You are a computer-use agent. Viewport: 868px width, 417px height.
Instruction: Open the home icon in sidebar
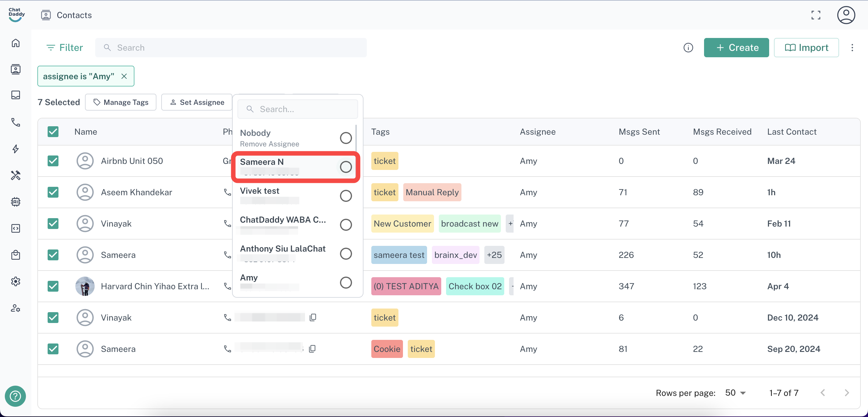coord(15,43)
